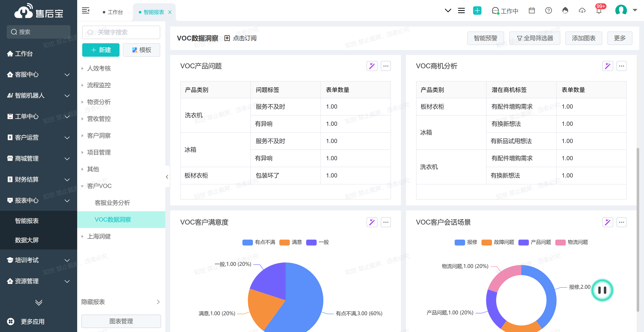The image size is (644, 332).
Task: Open the 更多 button
Action: point(620,38)
